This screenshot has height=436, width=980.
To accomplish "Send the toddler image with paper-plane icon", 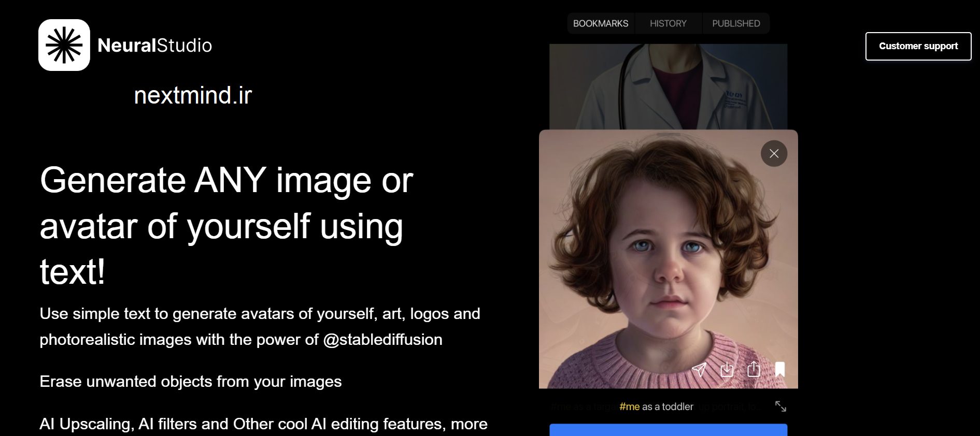I will click(699, 369).
